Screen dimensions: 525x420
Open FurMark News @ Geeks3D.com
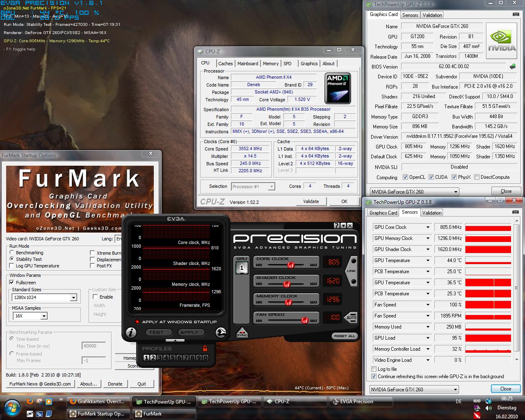40,384
